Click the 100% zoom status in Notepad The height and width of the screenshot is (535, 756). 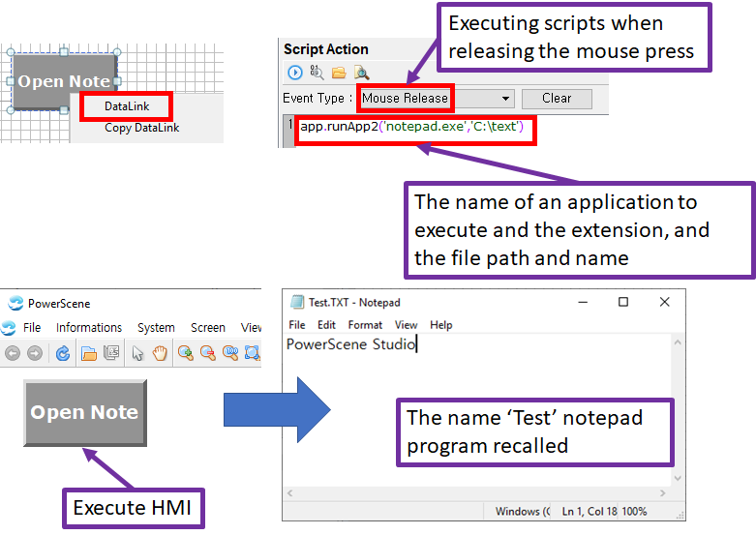(634, 512)
